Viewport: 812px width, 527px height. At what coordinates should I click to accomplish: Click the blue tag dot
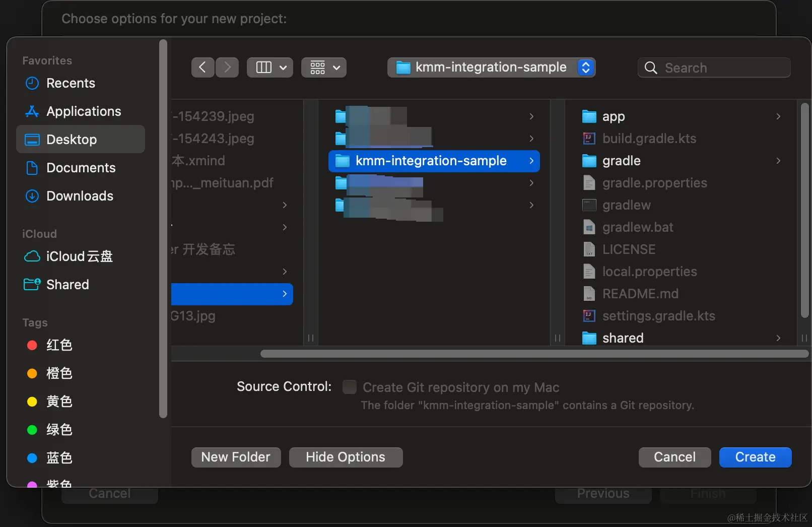(x=32, y=458)
